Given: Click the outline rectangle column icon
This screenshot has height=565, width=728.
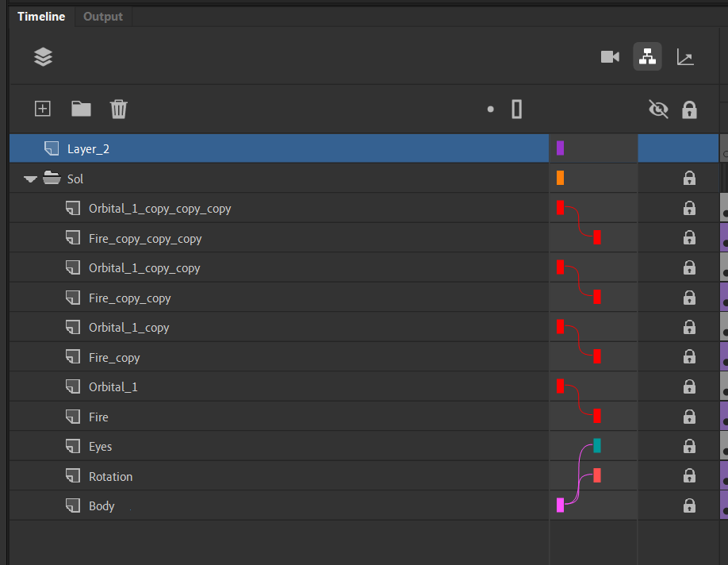Looking at the screenshot, I should pyautogui.click(x=517, y=109).
